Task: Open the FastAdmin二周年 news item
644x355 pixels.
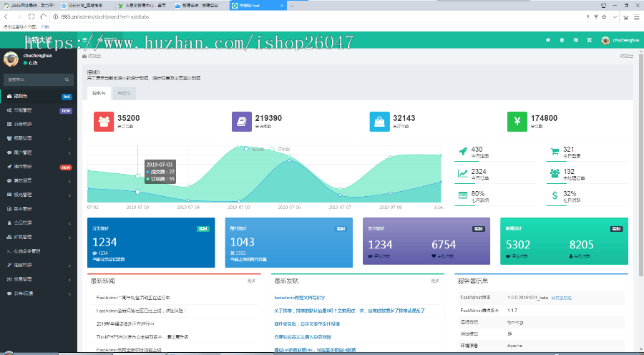Action: pyautogui.click(x=133, y=298)
